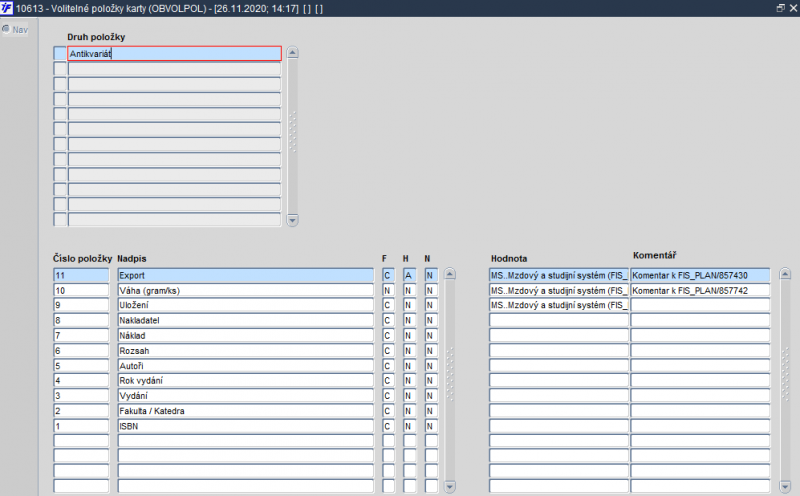Screen dimensions: 800x496
Task: Click the F column value in ISBN row
Action: (x=388, y=426)
